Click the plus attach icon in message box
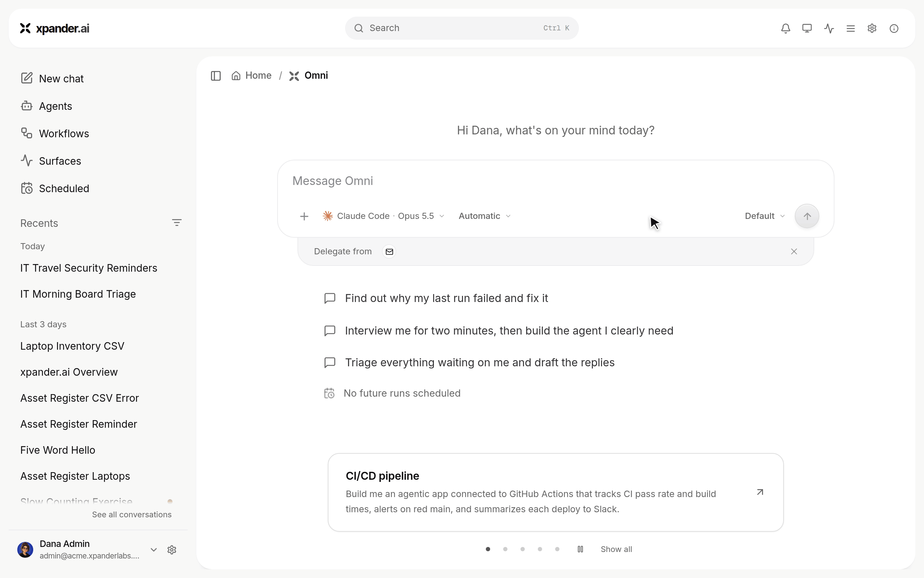 (x=304, y=216)
